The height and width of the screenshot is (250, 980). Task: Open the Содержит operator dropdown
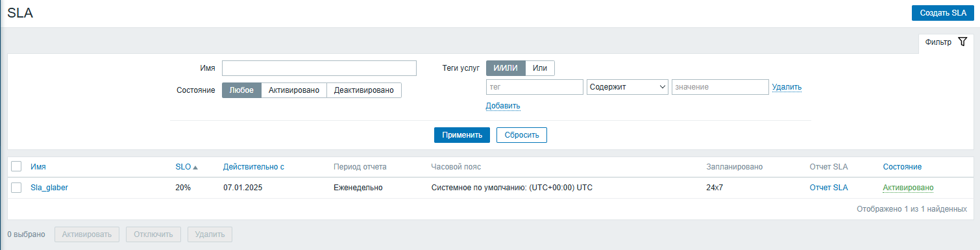[628, 87]
